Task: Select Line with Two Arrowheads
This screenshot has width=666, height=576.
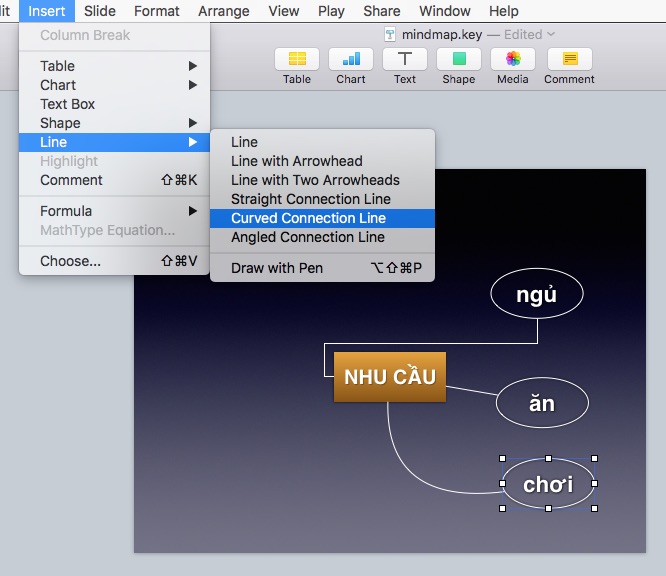Action: click(x=315, y=180)
